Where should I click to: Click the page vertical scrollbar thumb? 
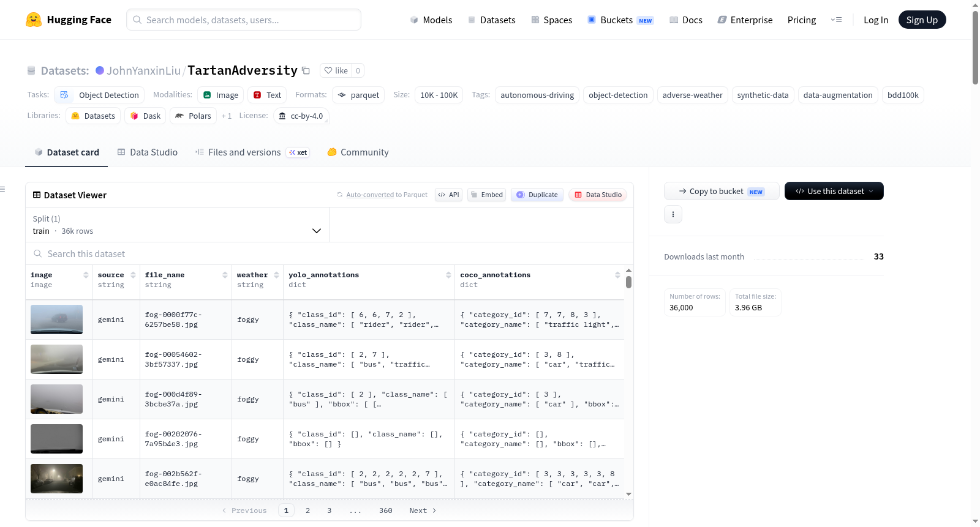click(x=975, y=47)
